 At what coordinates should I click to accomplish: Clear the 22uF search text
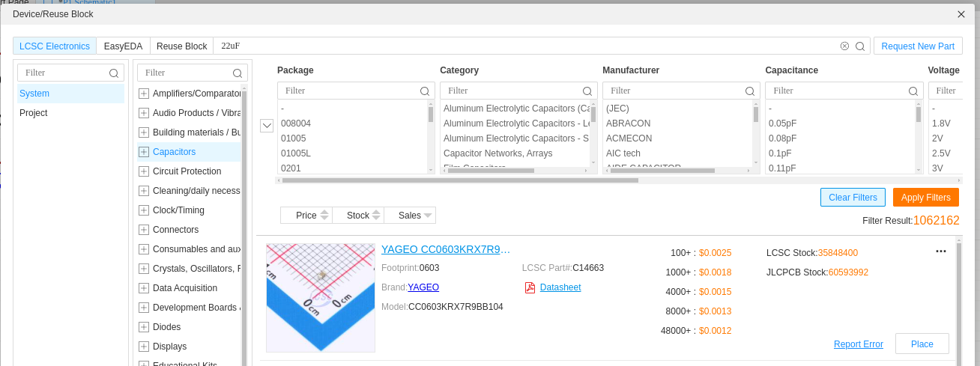[x=844, y=46]
